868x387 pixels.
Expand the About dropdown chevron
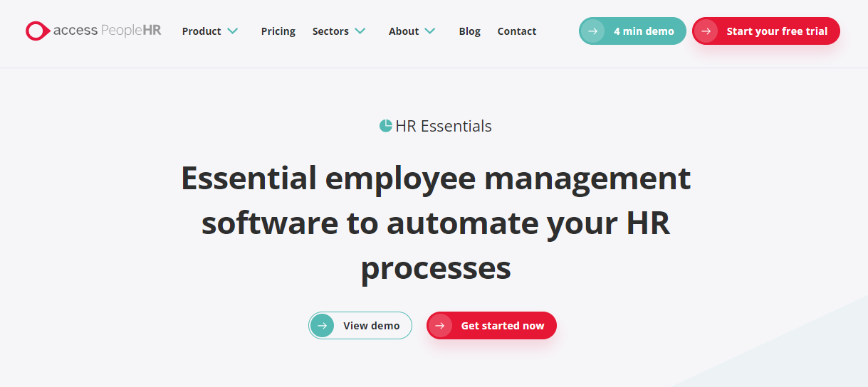(430, 31)
